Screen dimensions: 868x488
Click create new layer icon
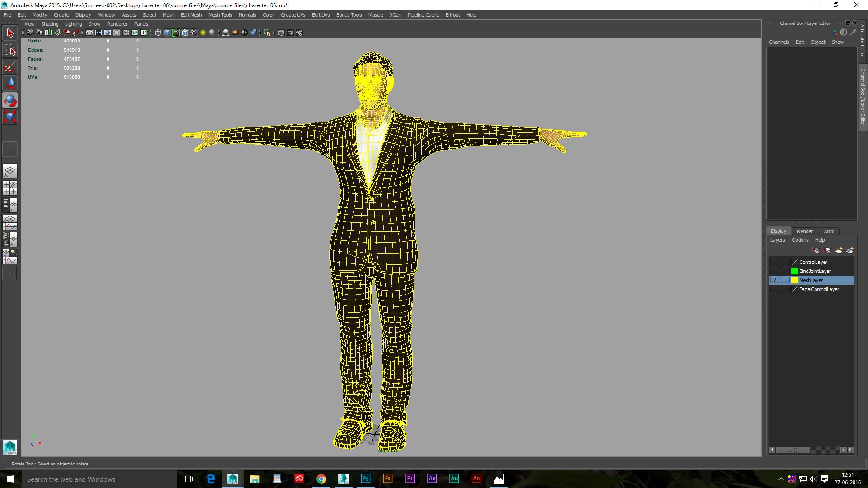coord(839,250)
